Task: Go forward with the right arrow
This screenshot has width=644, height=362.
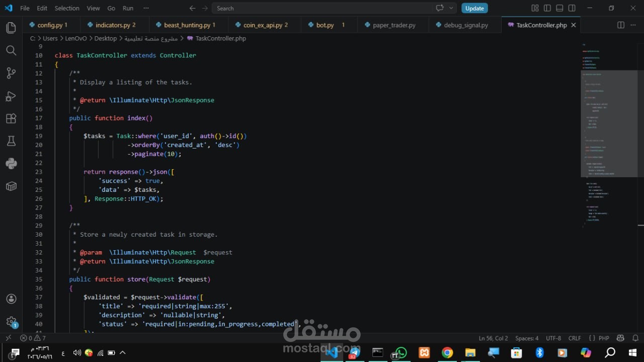Action: (205, 8)
